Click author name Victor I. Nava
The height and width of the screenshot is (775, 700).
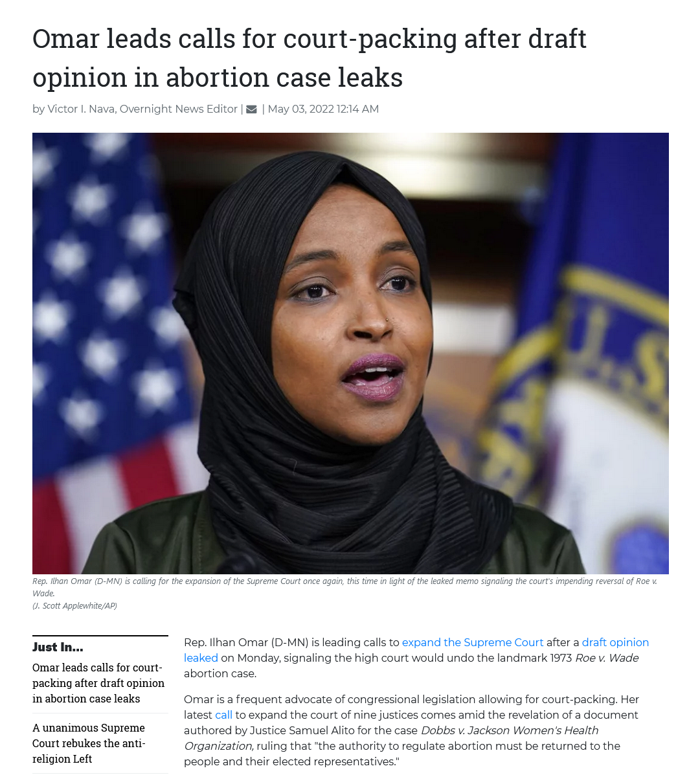tap(81, 109)
